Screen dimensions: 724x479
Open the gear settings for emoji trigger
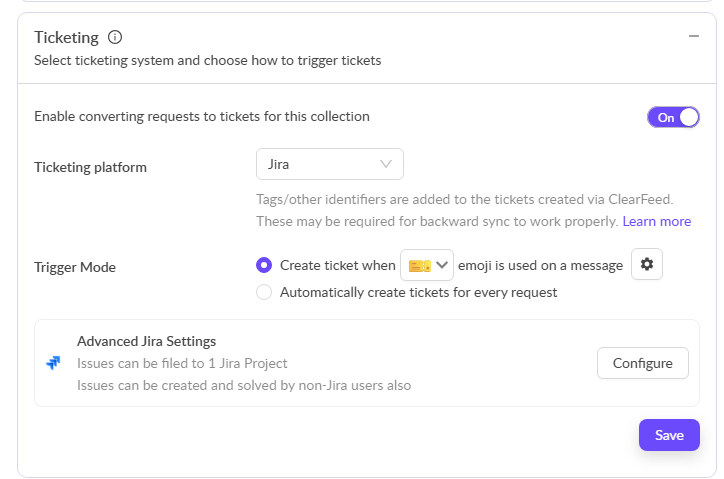pos(647,264)
